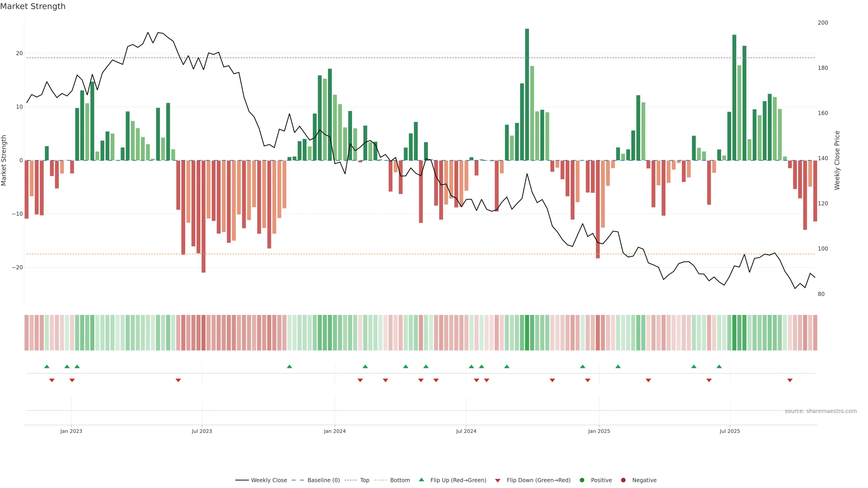
Task: Click the Flip Up green triangle legend icon
Action: pyautogui.click(x=421, y=480)
